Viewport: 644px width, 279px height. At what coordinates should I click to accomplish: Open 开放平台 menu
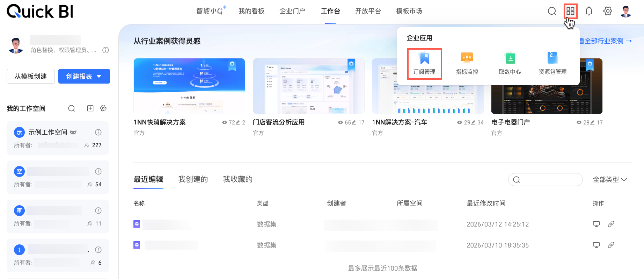coord(368,11)
